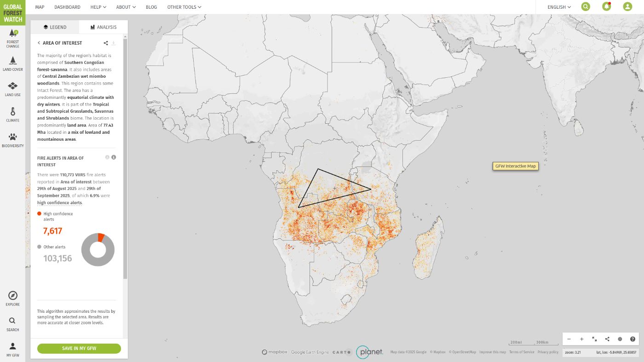The width and height of the screenshot is (644, 362).
Task: Open notifications bell icon
Action: (606, 7)
